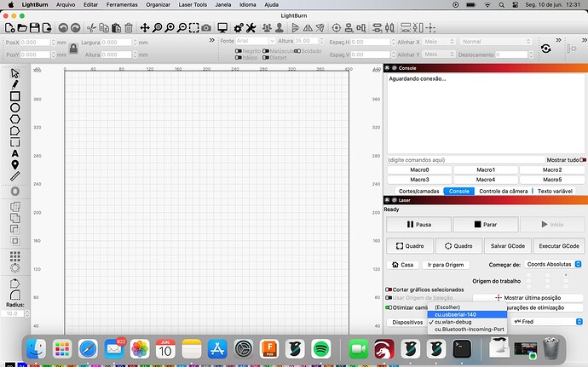Click the New file icon
Screen dimensions: 588x367
click(9, 28)
